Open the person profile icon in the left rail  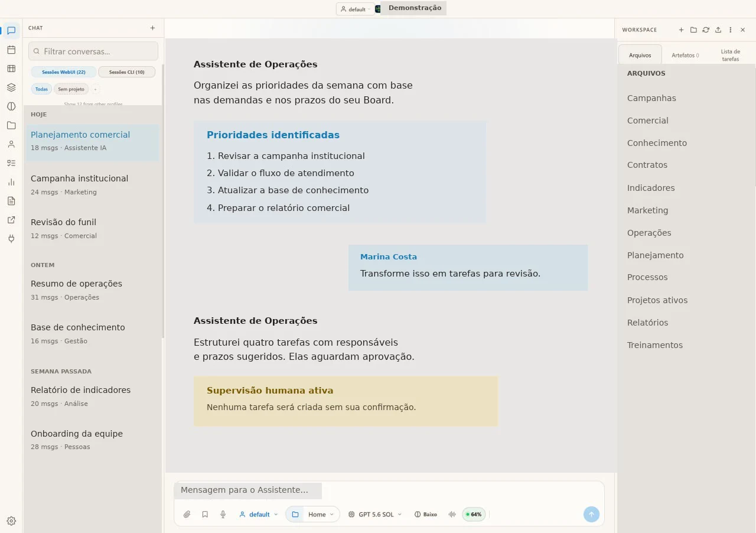coord(11,144)
